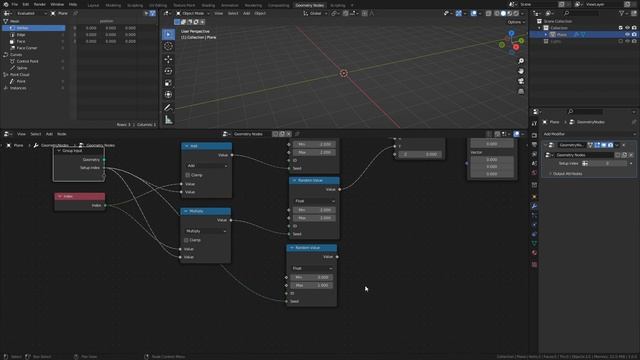Screen dimensions: 640x360
Task: Open the Object properties orange square tab
Action: tap(534, 197)
